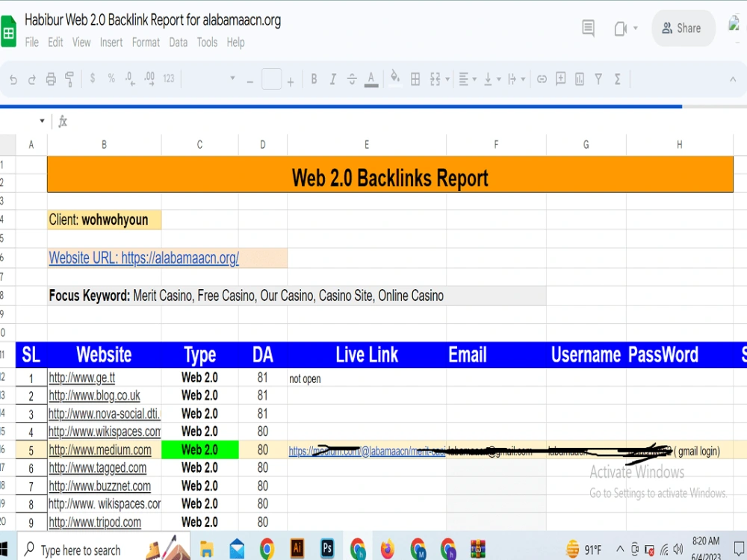Open the name box dropdown arrow

point(42,121)
